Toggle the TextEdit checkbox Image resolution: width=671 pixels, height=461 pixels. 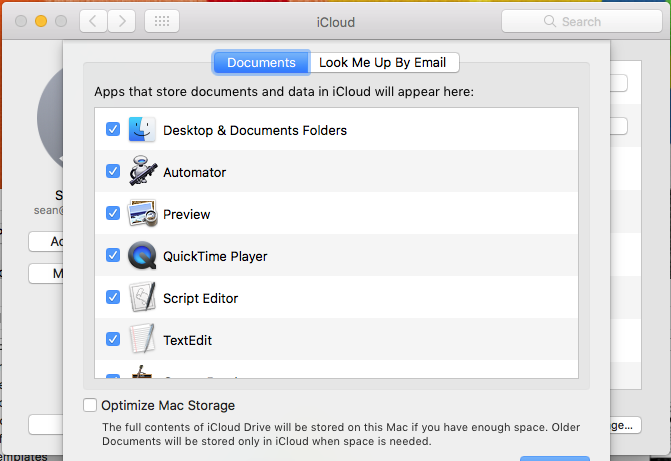click(113, 340)
